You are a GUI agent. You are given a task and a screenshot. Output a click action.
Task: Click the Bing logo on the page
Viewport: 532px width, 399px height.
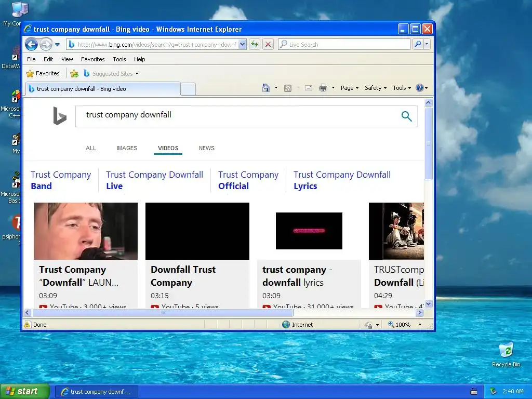point(60,116)
